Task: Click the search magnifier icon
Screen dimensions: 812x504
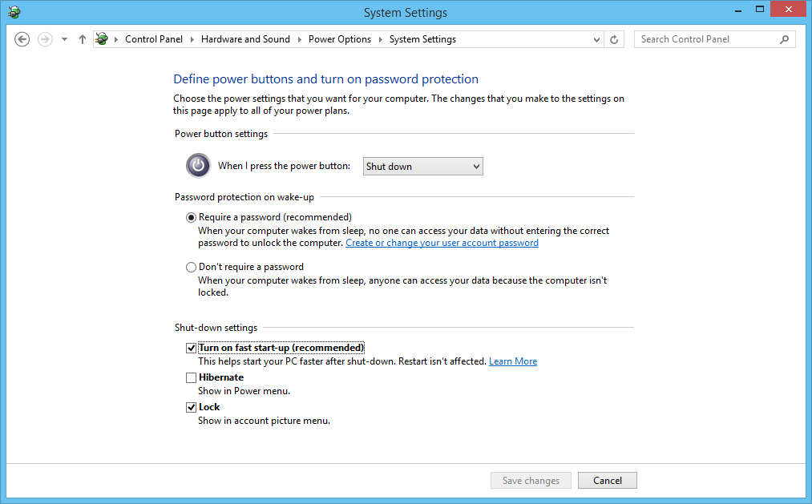Action: tap(783, 38)
